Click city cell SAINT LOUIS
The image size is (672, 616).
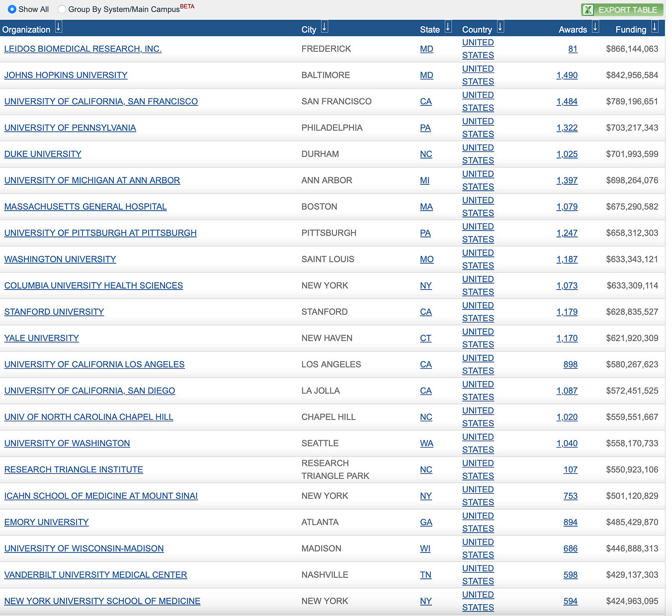coord(328,259)
